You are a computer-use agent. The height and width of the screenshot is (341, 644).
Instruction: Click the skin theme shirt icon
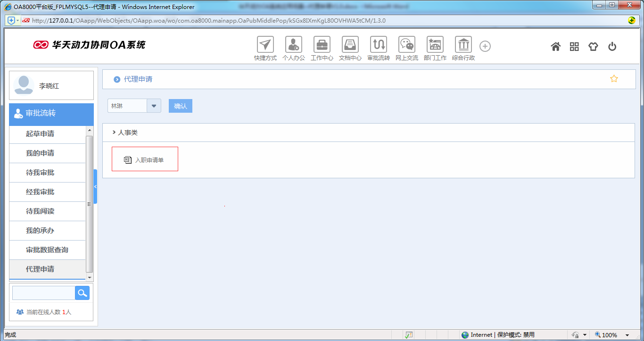(593, 46)
